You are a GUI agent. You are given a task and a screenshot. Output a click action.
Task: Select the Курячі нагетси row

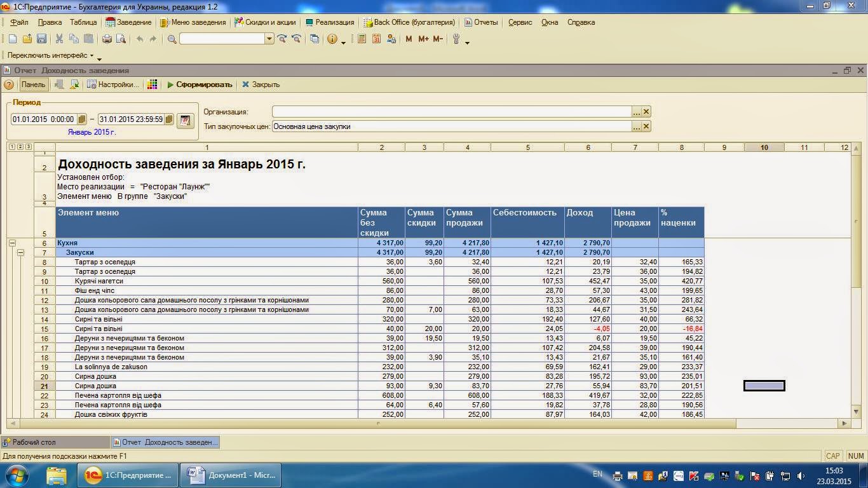pyautogui.click(x=380, y=281)
